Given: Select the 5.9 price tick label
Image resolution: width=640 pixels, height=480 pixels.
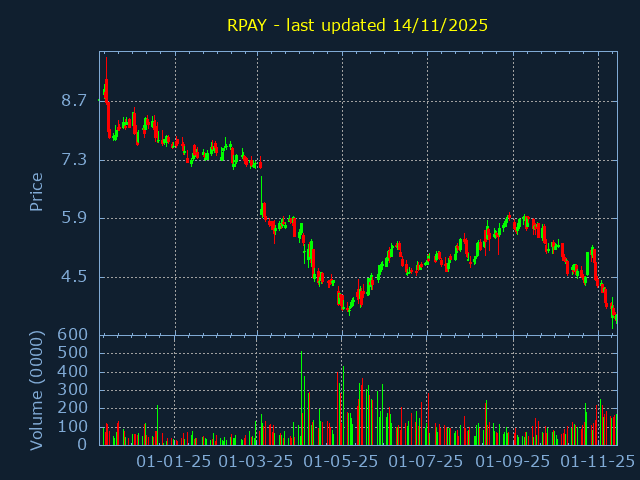Looking at the screenshot, I should click(x=74, y=218).
